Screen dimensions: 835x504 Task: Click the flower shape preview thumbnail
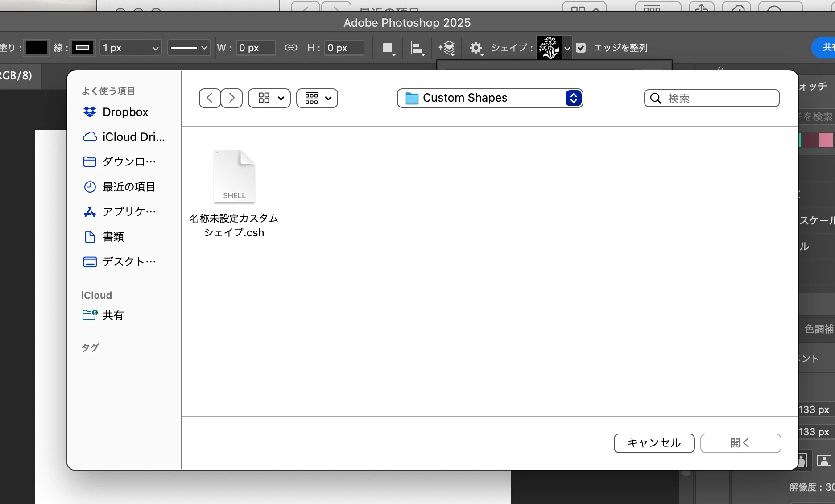pyautogui.click(x=549, y=48)
